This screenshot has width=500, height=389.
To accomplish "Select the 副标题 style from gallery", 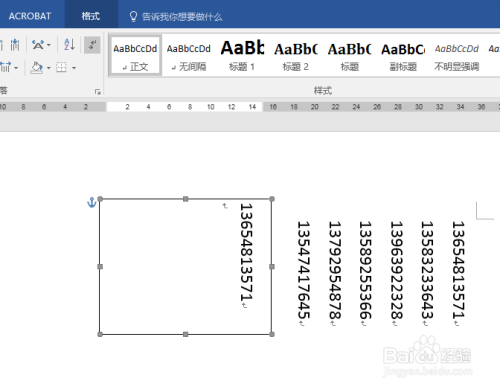I will pyautogui.click(x=403, y=57).
